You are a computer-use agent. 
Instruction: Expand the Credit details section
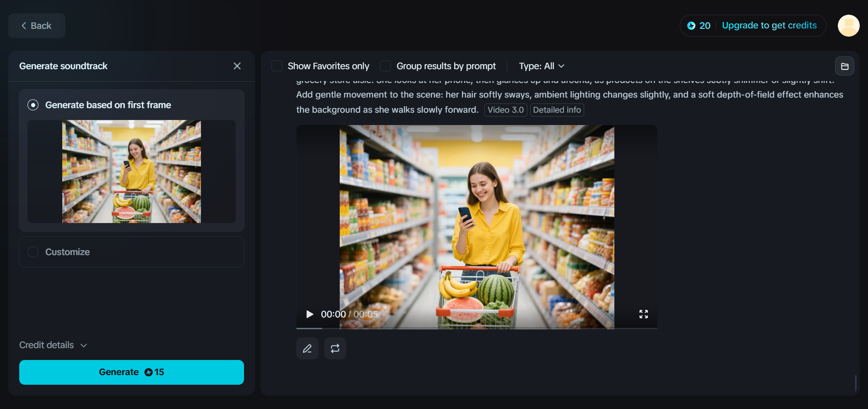[x=53, y=345]
